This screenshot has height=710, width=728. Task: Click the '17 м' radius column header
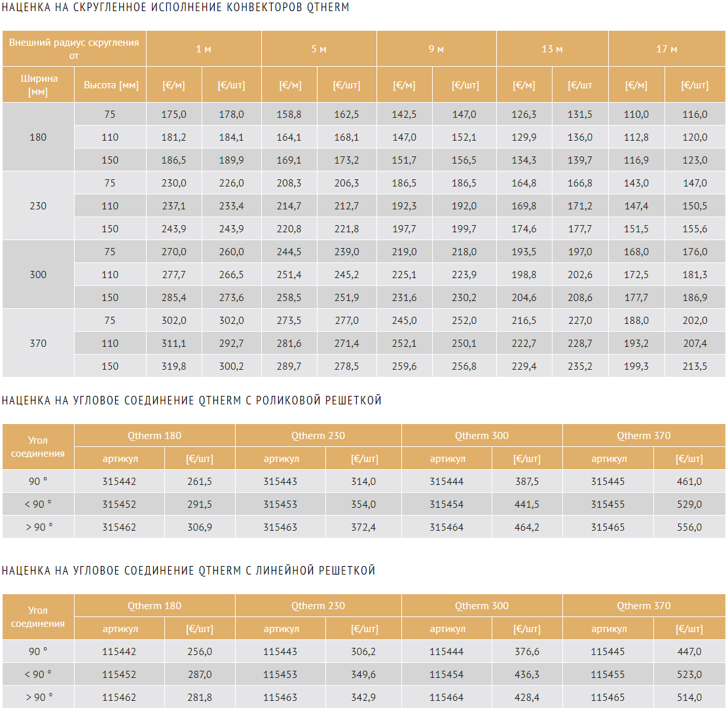click(x=666, y=48)
